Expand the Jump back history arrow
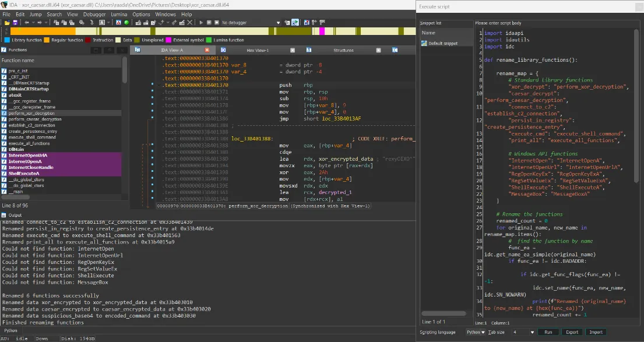This screenshot has width=644, height=342. [x=33, y=23]
